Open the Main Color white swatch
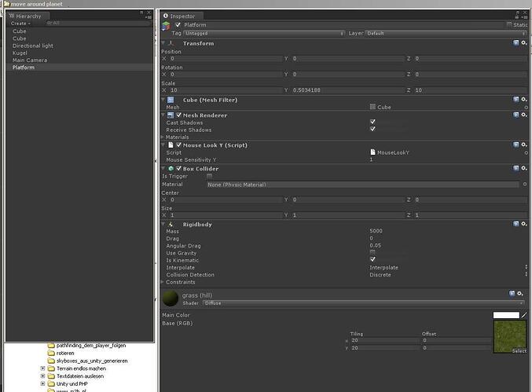Viewport: 532px width, 392px height. click(x=506, y=315)
